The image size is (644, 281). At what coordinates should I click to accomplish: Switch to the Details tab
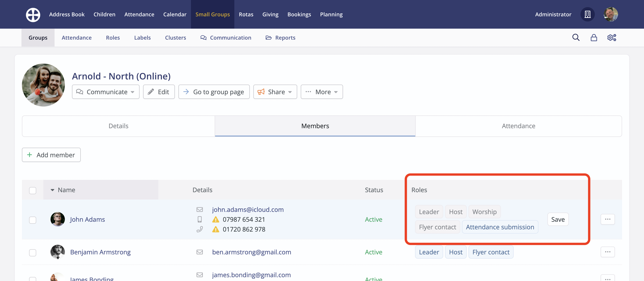118,126
